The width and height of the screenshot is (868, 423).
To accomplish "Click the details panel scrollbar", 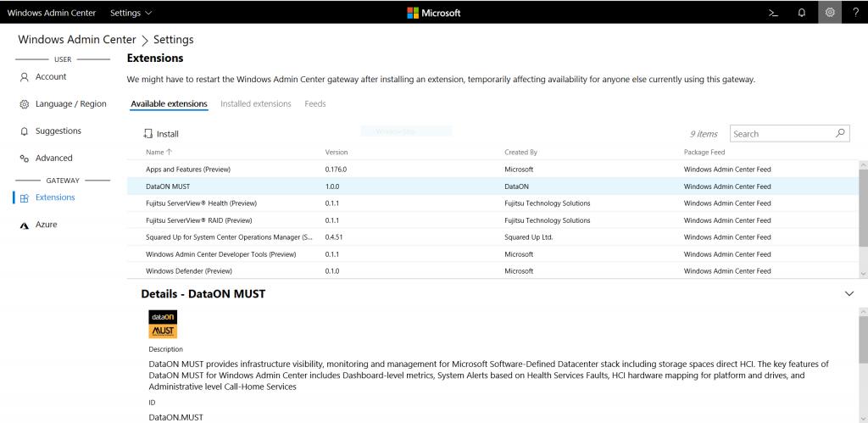I will click(x=863, y=338).
